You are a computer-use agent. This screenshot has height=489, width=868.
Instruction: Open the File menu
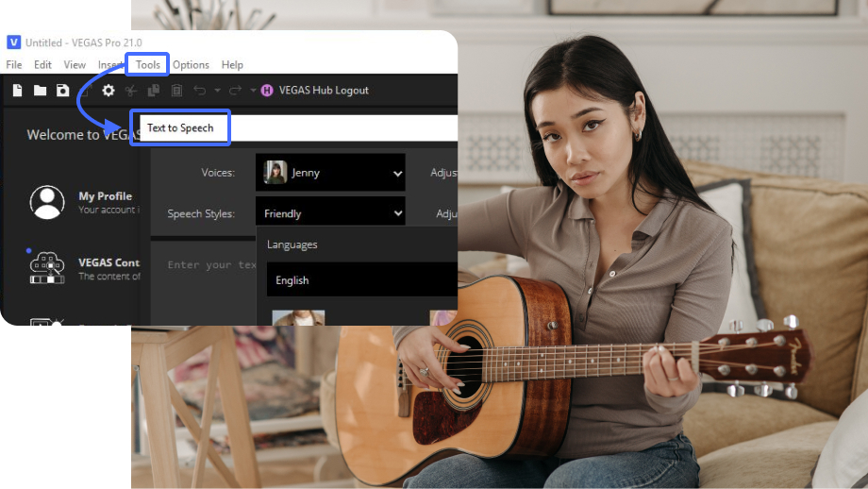coord(14,65)
